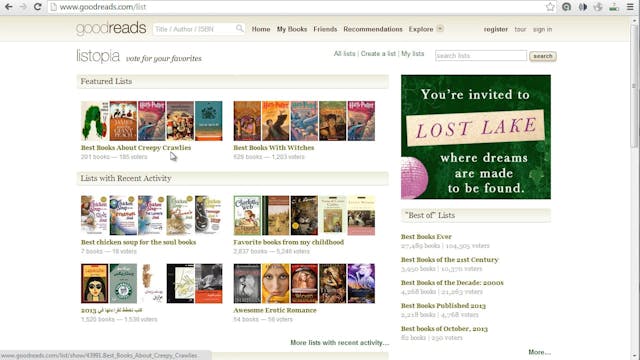Expand the Explore dropdown arrow

[440, 29]
